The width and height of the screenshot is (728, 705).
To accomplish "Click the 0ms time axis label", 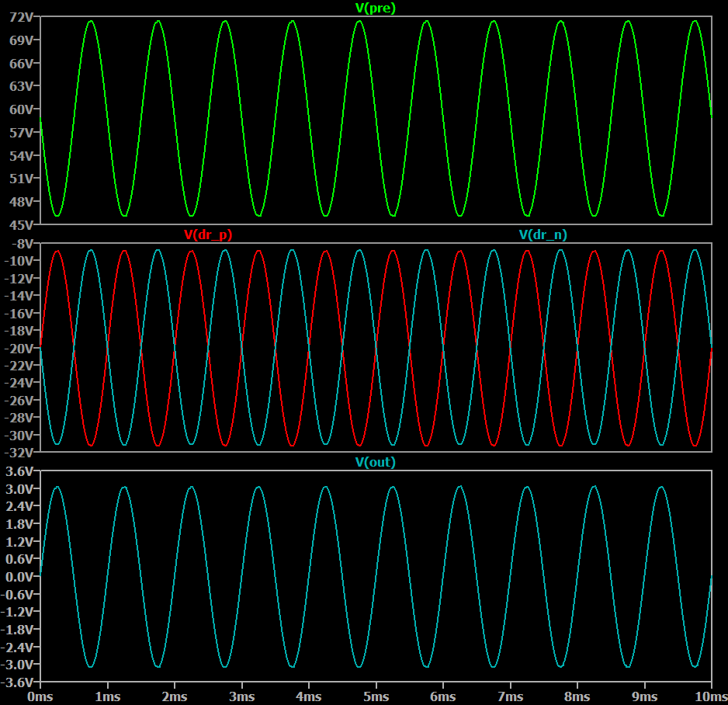I will click(40, 696).
